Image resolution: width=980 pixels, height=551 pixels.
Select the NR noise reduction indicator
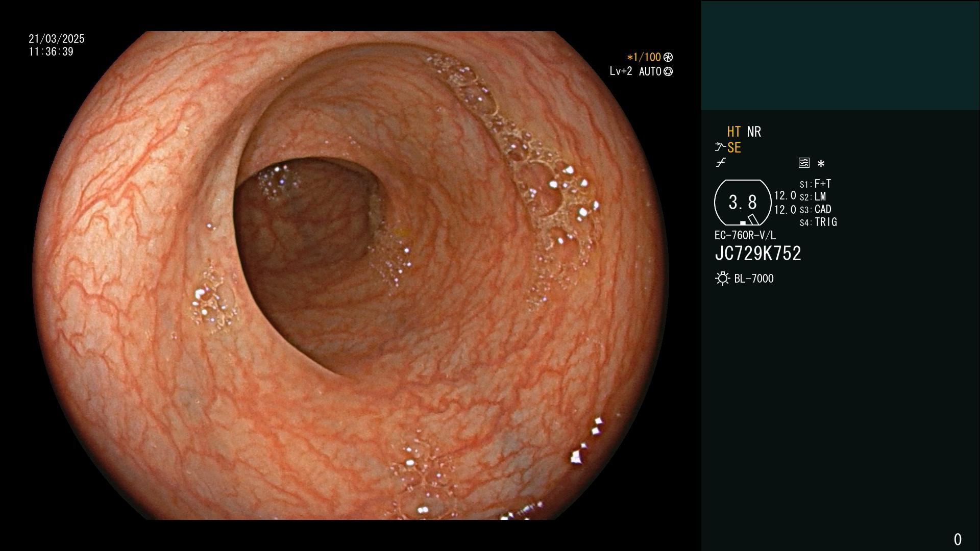coord(754,132)
